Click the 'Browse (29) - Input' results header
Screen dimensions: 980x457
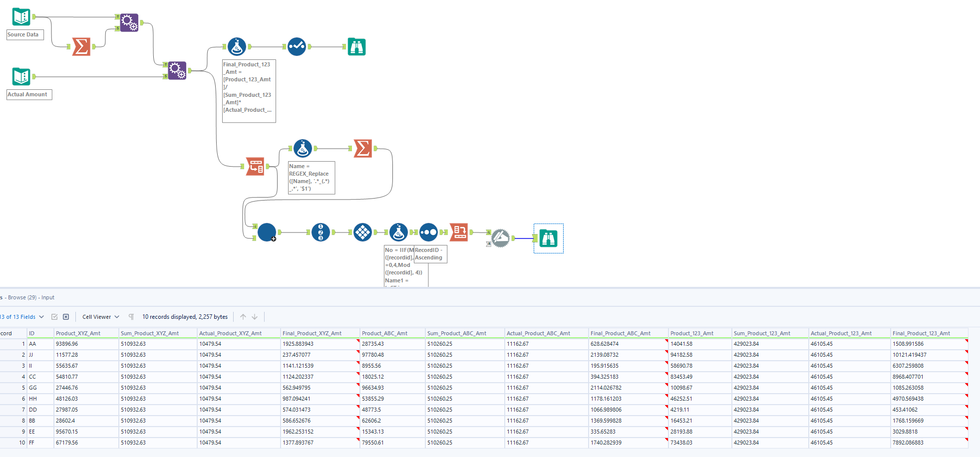point(27,297)
